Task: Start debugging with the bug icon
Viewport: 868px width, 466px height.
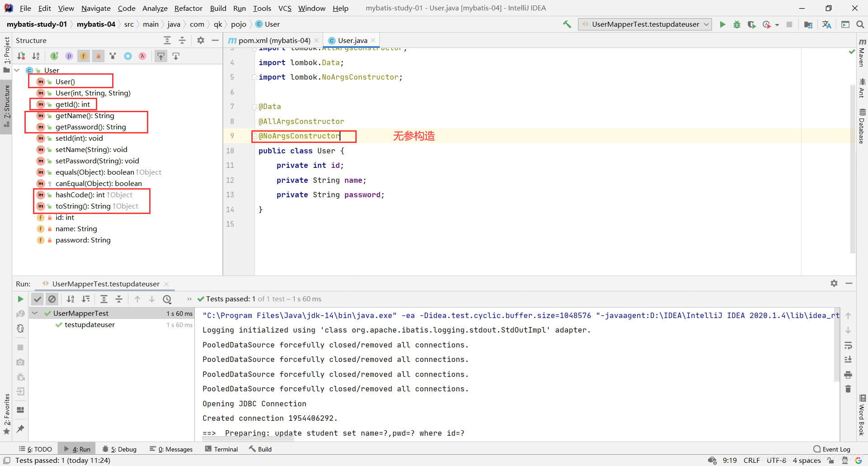Action: click(x=737, y=24)
